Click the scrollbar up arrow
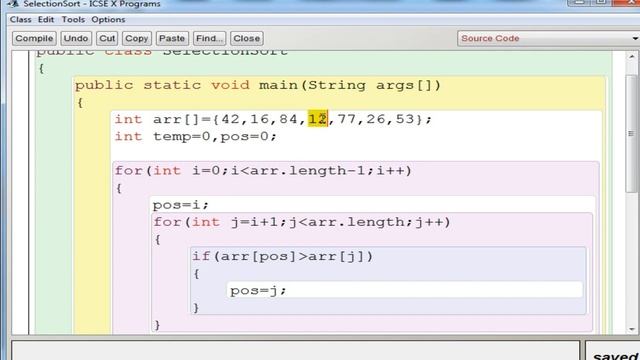This screenshot has width=640, height=360. pos(632,57)
